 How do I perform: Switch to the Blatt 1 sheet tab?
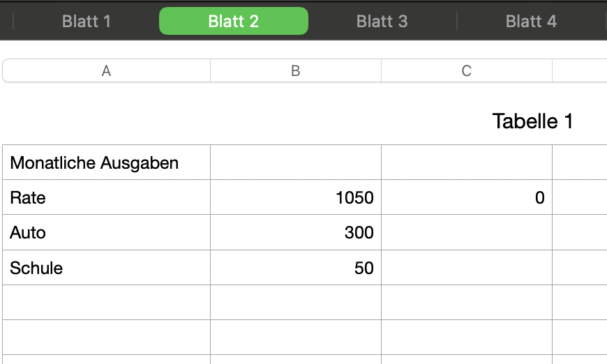click(x=87, y=21)
